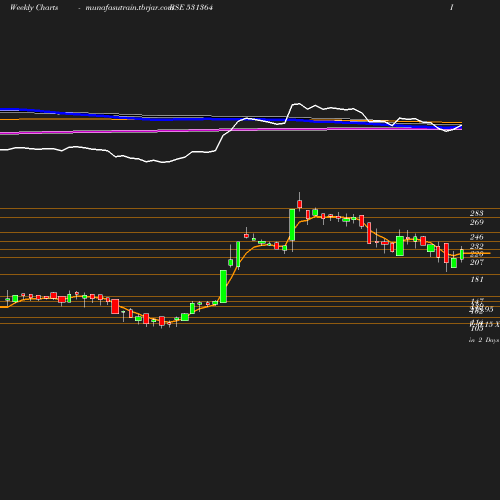Click the price label "232"
This screenshot has height=500, width=500.
coord(476,246)
